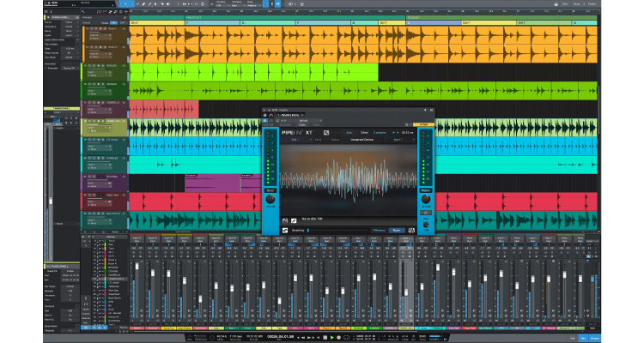This screenshot has width=644, height=343.
Task: Click the load image icon in Pipeline XT
Action: tap(285, 220)
